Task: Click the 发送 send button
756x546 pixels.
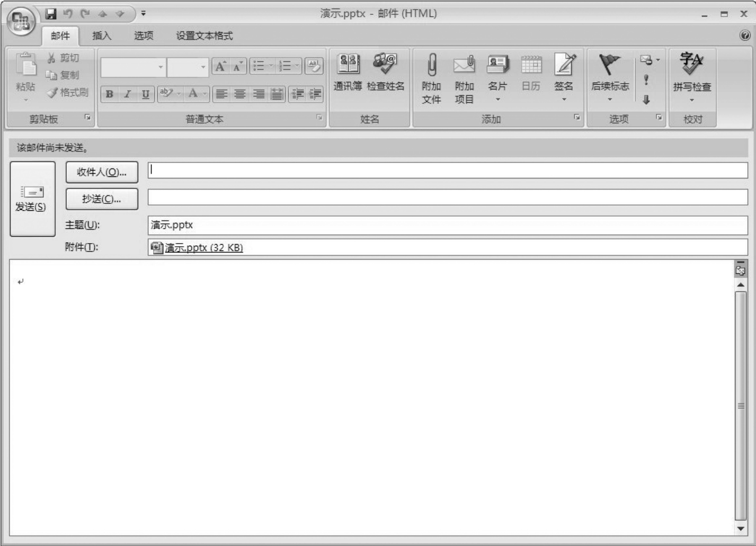Action: pyautogui.click(x=32, y=199)
